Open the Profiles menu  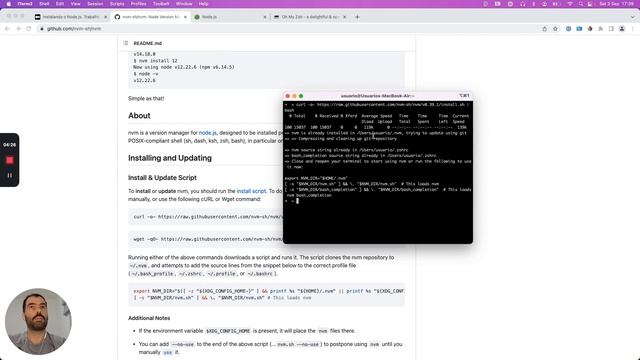tap(138, 4)
